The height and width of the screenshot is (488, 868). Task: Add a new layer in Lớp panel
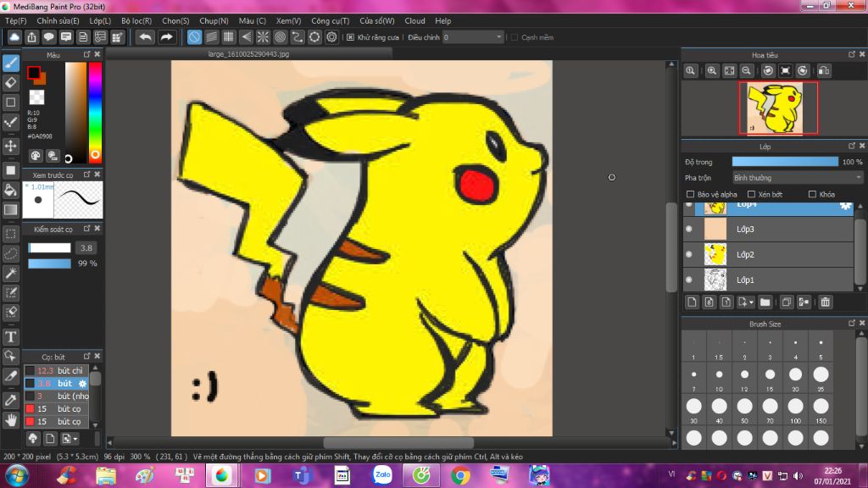[692, 302]
